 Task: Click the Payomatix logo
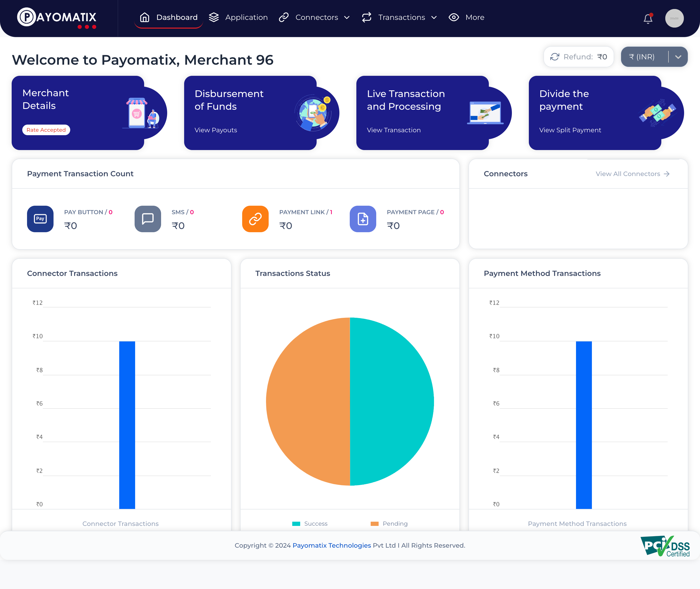pos(57,17)
